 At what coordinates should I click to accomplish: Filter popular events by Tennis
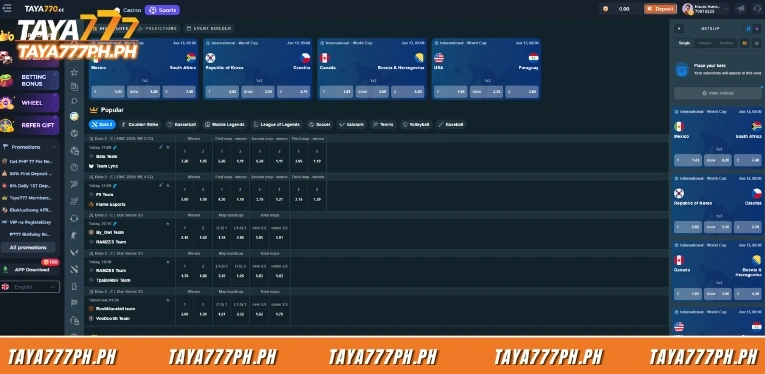point(383,124)
